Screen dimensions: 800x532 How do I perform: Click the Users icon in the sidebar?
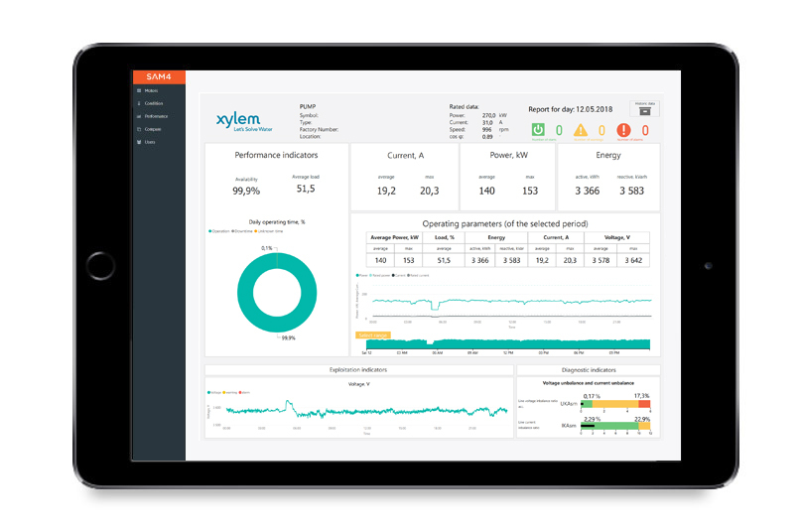139,142
